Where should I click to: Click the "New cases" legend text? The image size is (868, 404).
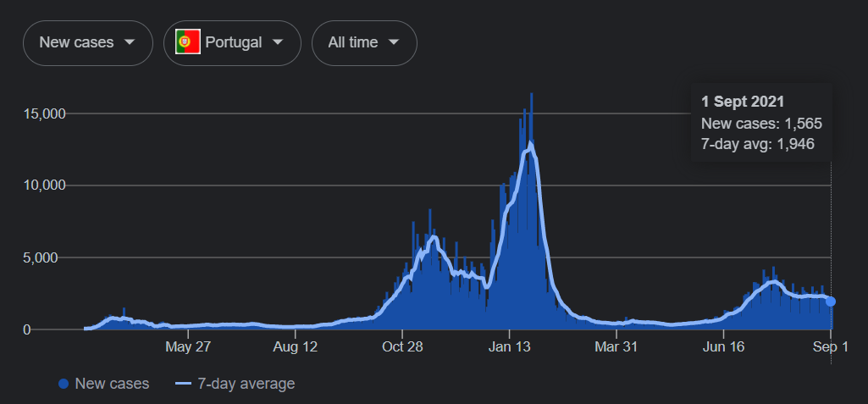click(x=112, y=384)
